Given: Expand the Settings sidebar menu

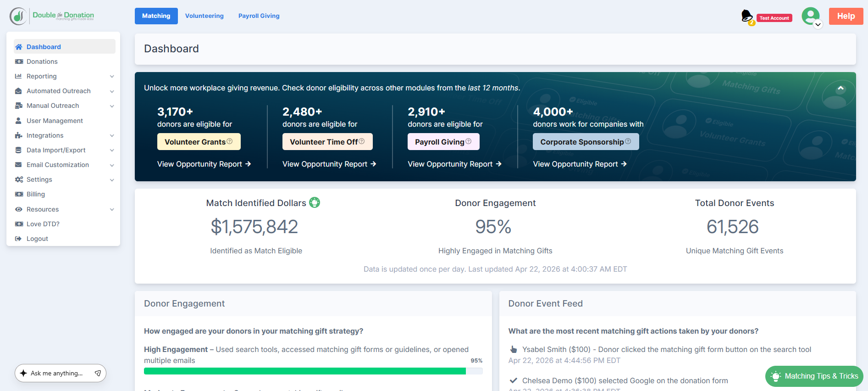Looking at the screenshot, I should pos(112,180).
